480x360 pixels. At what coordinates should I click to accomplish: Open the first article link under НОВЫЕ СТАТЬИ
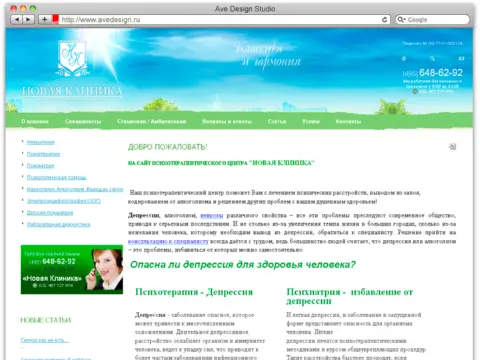pyautogui.click(x=45, y=340)
